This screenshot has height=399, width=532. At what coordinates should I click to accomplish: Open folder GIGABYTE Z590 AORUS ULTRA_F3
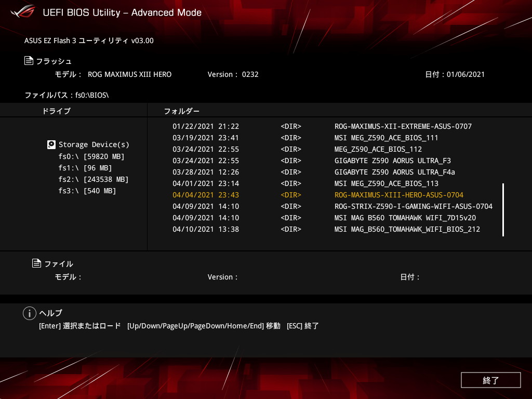[393, 161]
